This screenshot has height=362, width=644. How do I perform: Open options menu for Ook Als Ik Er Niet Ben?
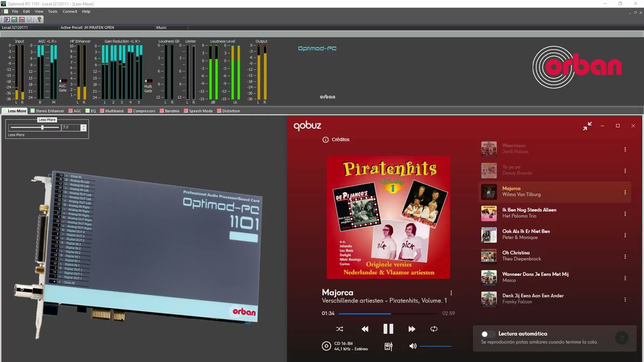tap(625, 235)
